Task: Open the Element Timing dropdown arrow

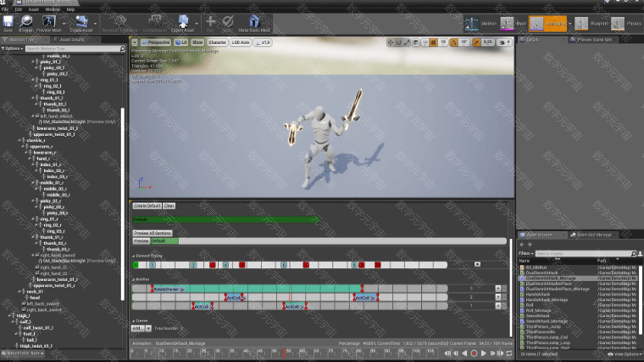Action: click(x=477, y=264)
